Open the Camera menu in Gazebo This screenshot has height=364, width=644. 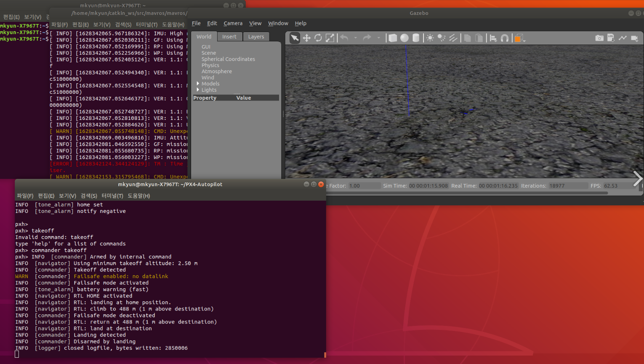click(x=233, y=23)
